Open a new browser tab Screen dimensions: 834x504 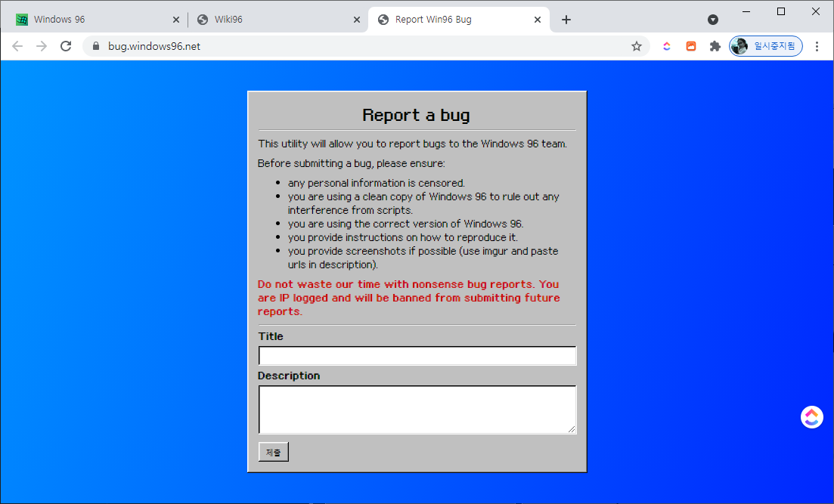pos(566,20)
